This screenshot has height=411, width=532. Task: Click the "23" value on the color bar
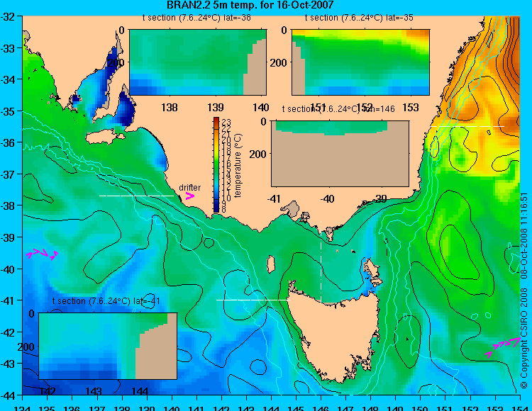226,123
